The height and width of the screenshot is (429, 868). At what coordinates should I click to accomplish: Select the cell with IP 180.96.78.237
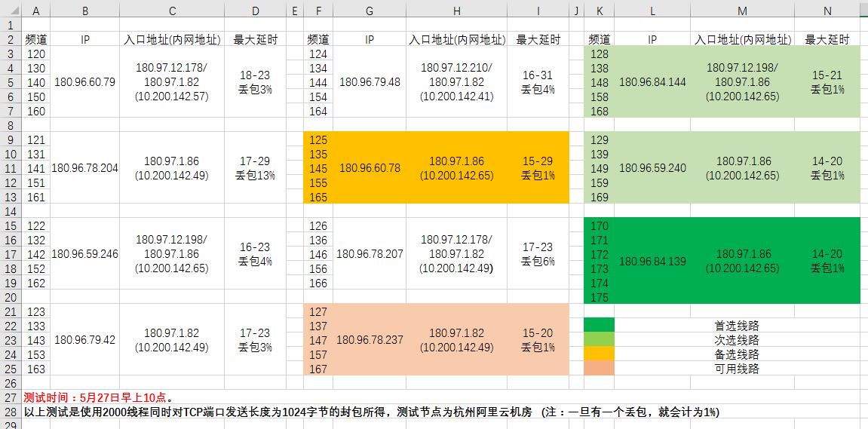[370, 340]
